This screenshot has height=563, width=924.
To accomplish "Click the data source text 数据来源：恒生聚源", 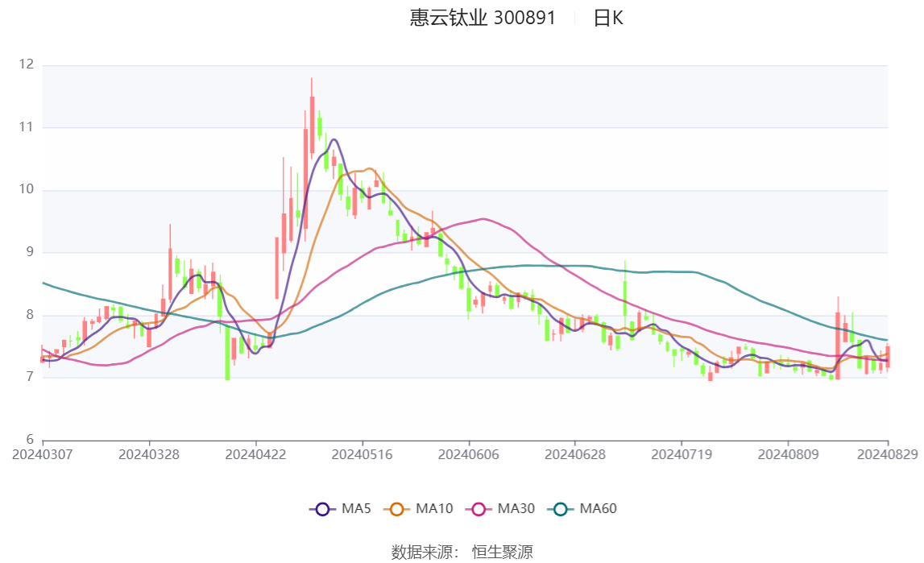I will [462, 552].
